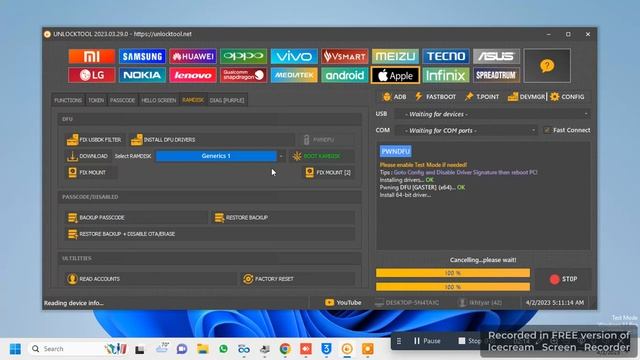Open File Explorer from the taskbar
The image size is (640, 360).
203,349
